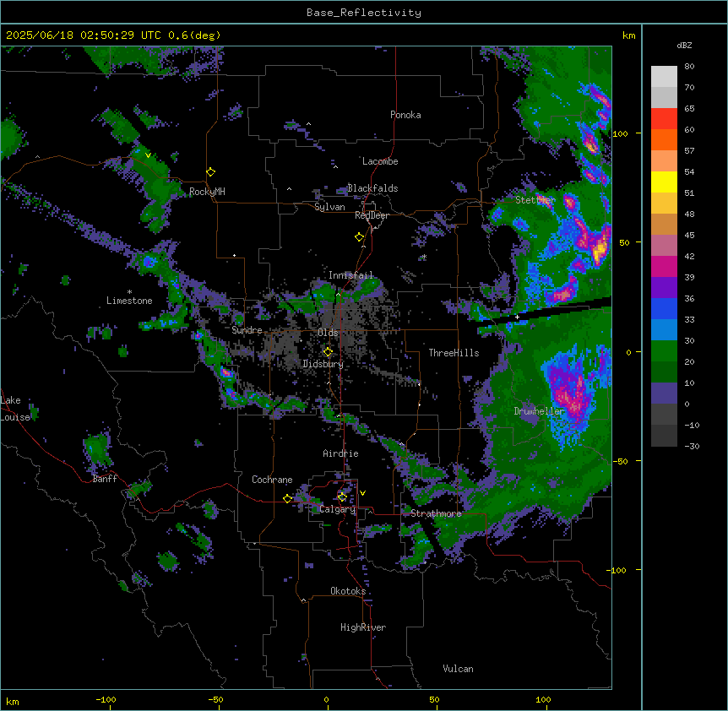Click the yellow diamond marker above Calgary label
The width and height of the screenshot is (728, 711).
click(342, 497)
